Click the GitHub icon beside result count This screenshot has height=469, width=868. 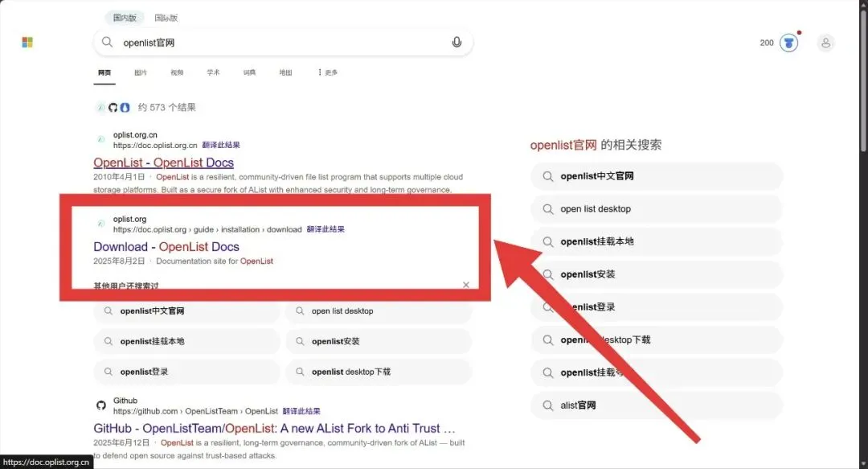[113, 108]
